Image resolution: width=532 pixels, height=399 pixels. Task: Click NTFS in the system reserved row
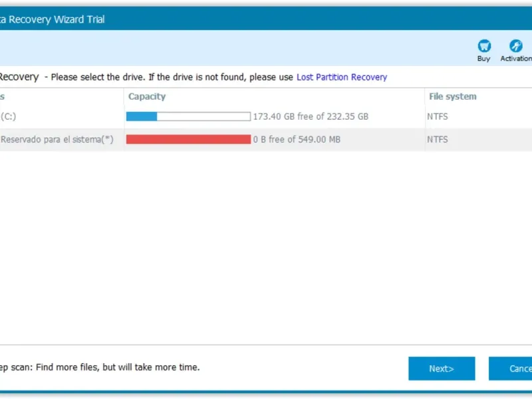(438, 140)
